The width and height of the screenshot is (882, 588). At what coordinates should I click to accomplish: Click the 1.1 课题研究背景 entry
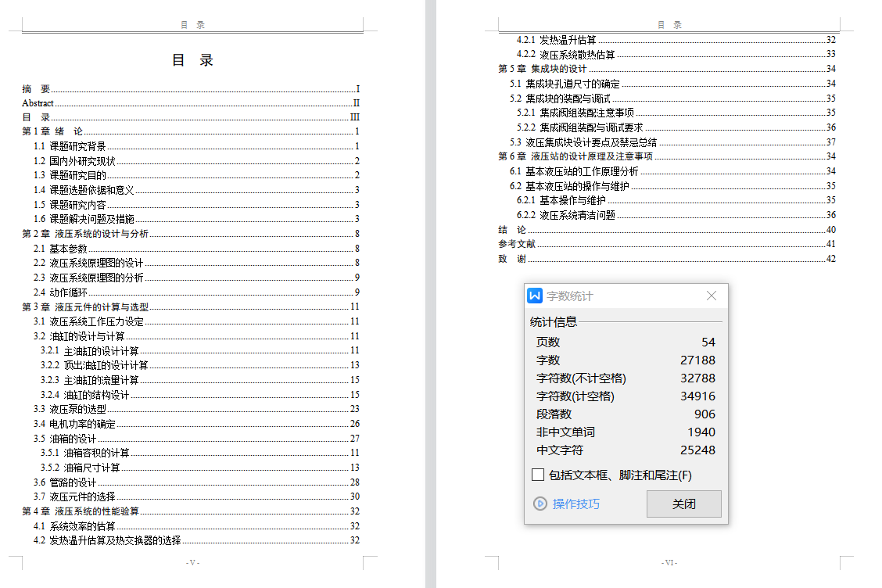tap(196, 146)
